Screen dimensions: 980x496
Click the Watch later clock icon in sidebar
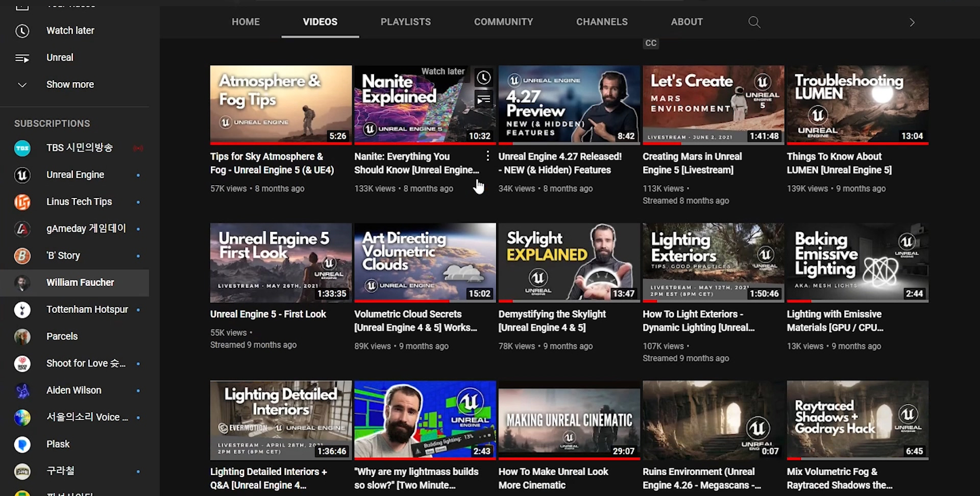(x=22, y=31)
